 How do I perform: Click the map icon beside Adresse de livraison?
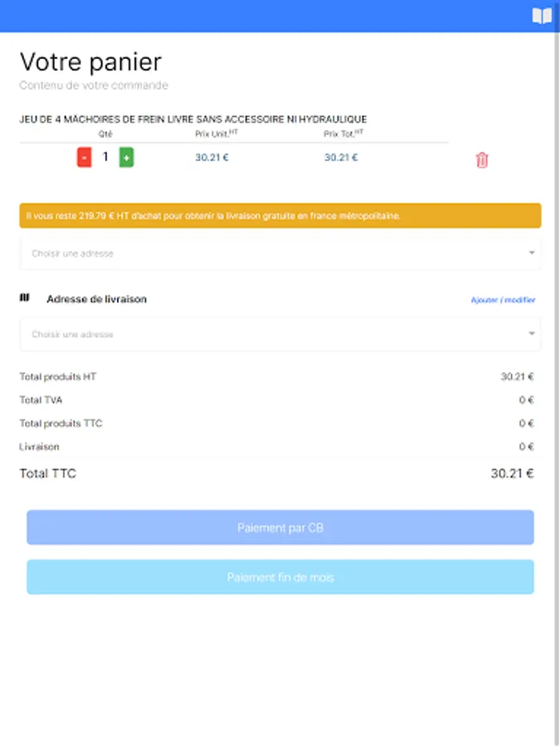click(x=24, y=298)
